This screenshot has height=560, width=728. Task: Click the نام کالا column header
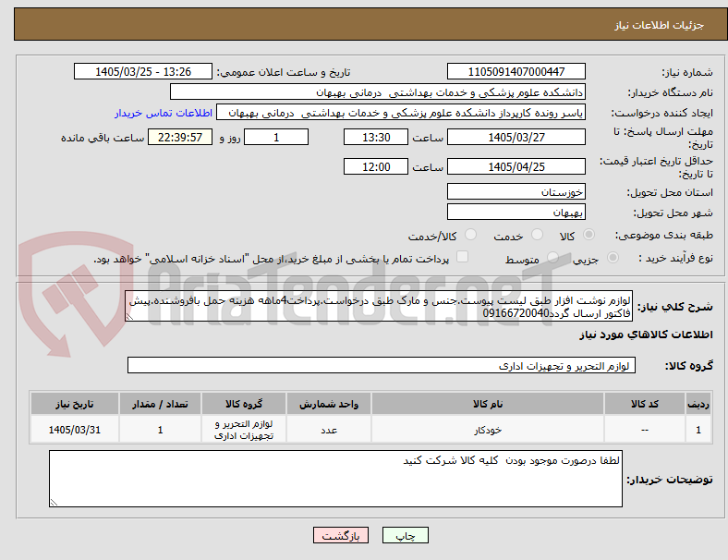[x=488, y=404]
